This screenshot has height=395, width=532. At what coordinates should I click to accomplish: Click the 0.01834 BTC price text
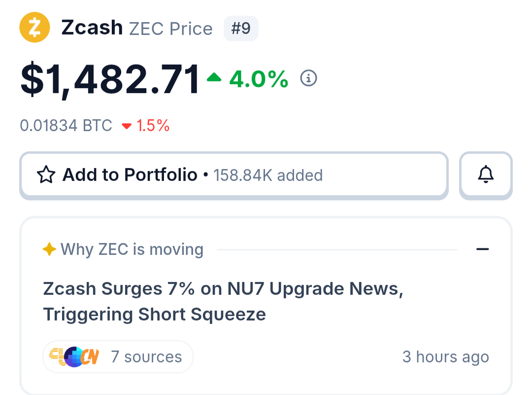pyautogui.click(x=66, y=126)
